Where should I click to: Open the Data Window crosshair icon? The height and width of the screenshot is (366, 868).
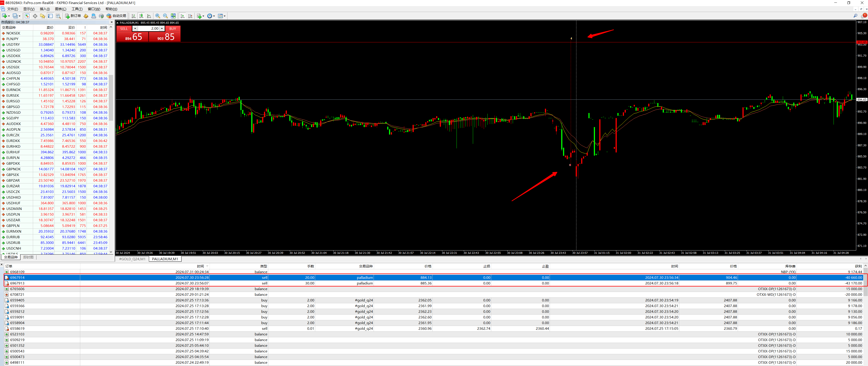click(35, 16)
